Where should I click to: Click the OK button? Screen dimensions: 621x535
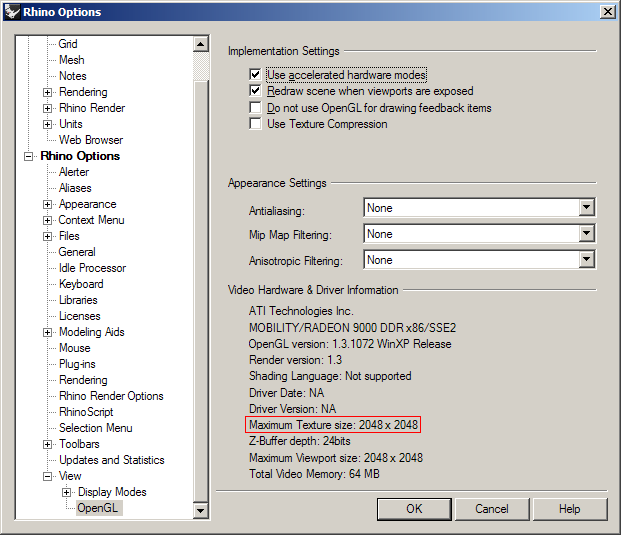tap(414, 509)
